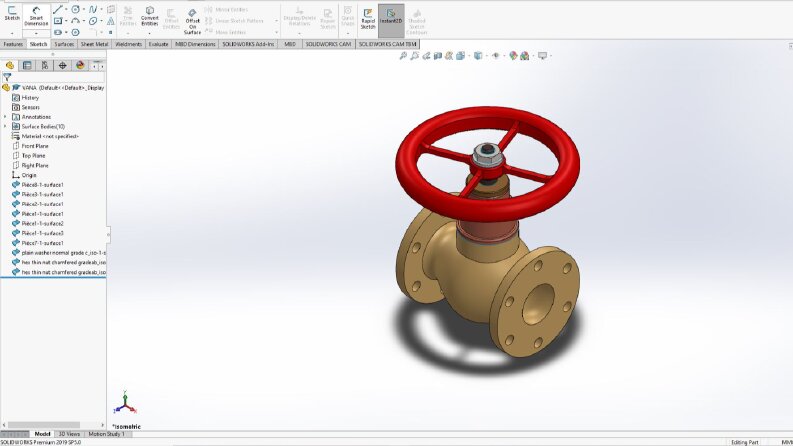Open the Spline tool dropdown arrow
793x446 pixels.
click(102, 9)
